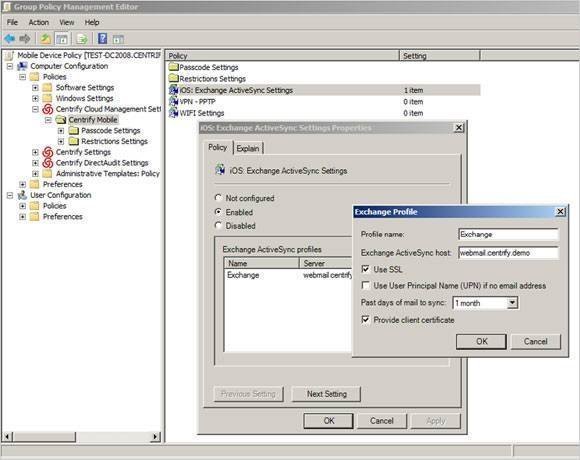Click the console tree horizontal scrollbar thumb
580x460 pixels.
(x=44, y=437)
